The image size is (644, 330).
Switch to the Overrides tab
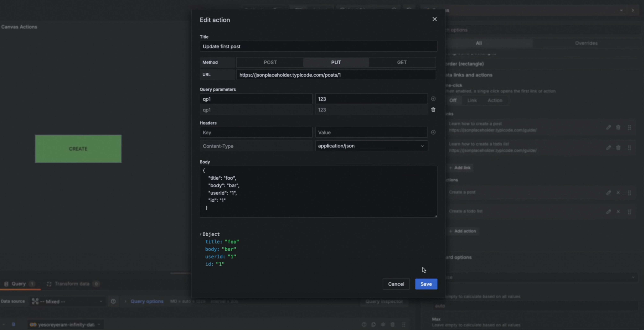pos(586,43)
